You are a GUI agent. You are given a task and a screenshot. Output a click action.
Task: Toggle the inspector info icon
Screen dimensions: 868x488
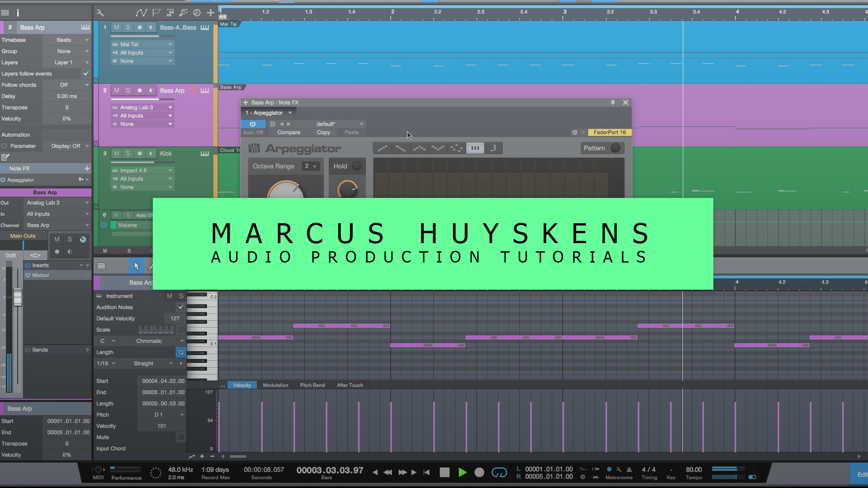pyautogui.click(x=18, y=13)
